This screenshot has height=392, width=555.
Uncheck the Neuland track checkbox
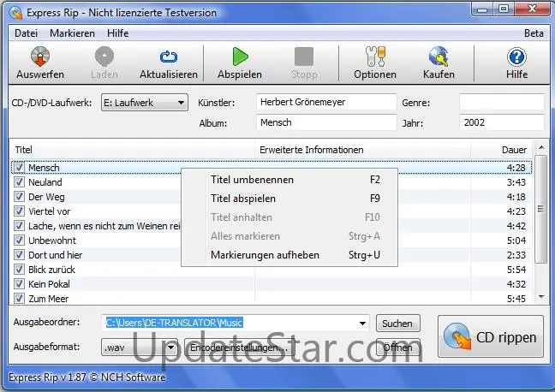click(19, 181)
